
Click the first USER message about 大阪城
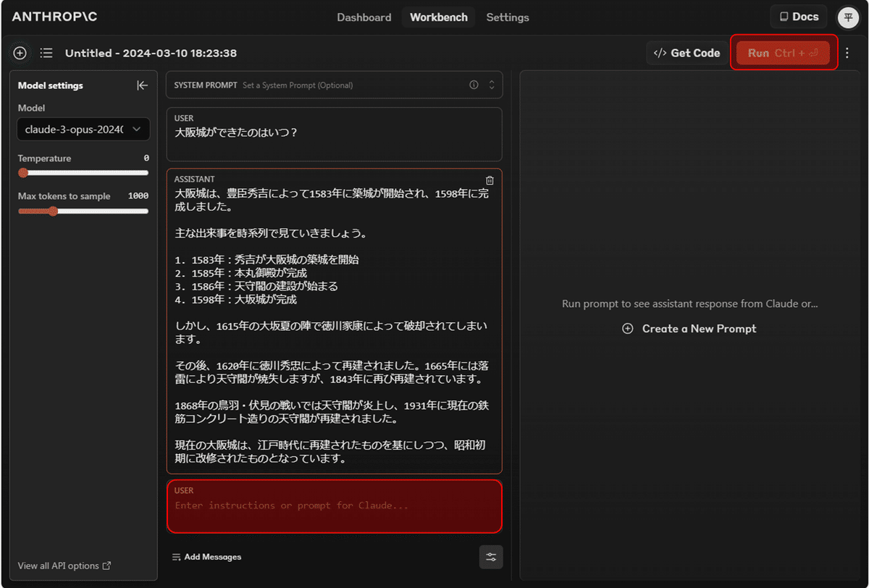[x=335, y=134]
